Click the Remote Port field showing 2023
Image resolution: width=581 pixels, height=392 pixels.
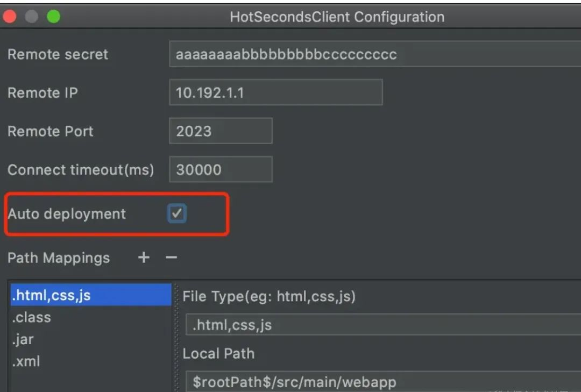(x=221, y=131)
